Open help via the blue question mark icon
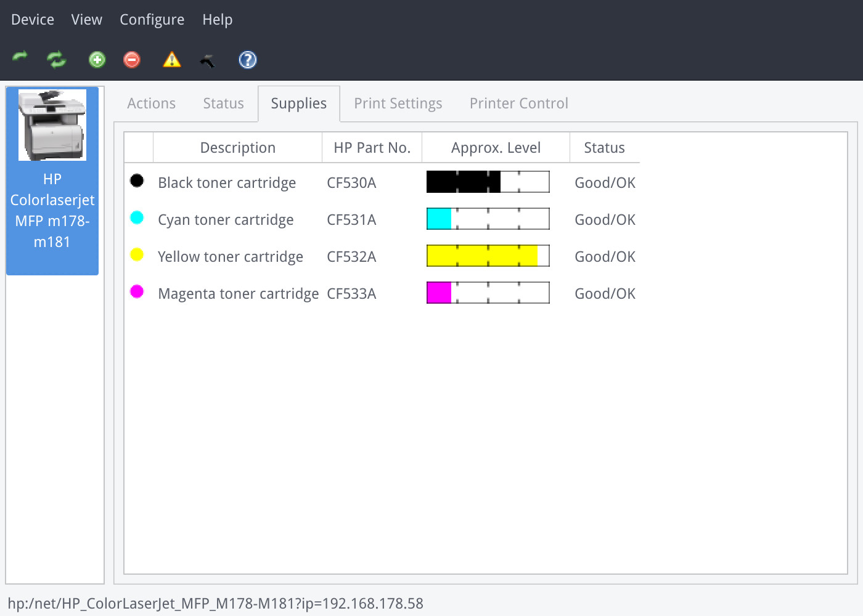 pos(247,60)
